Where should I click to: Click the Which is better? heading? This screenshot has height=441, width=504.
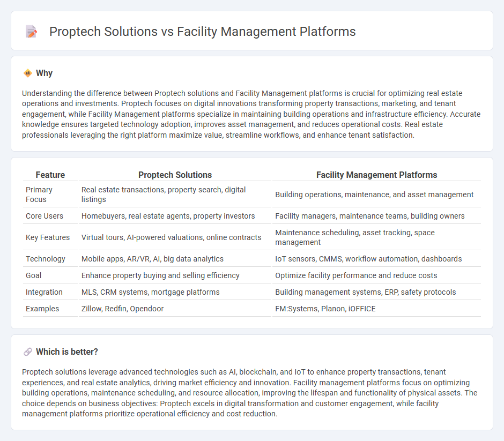point(67,352)
